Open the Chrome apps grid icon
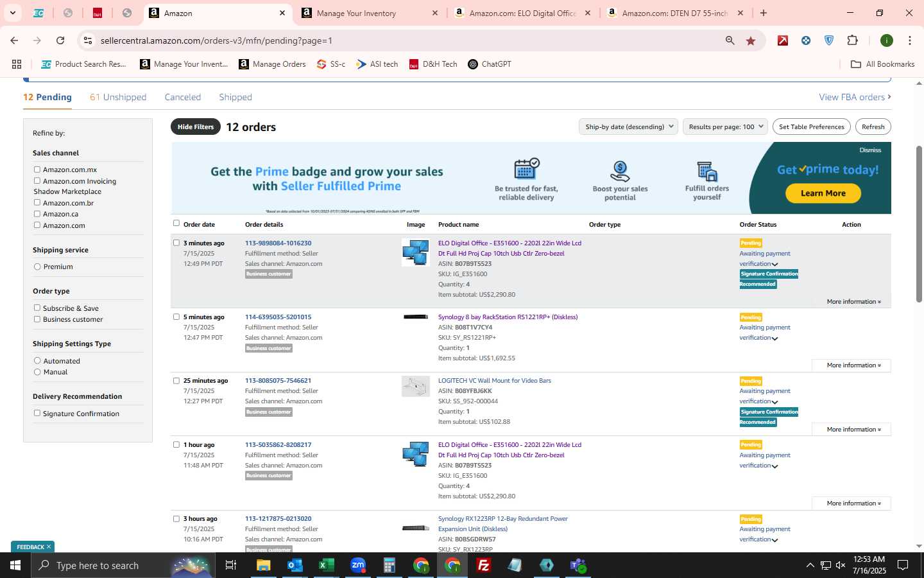The width and height of the screenshot is (924, 578). (17, 64)
